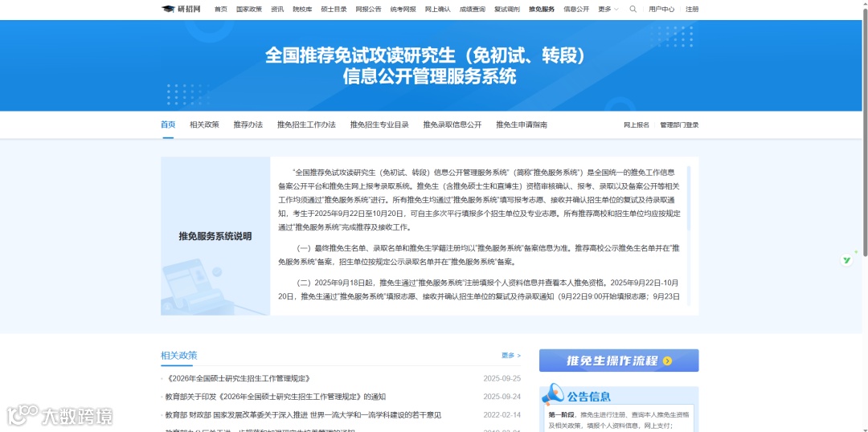Open 院校库 in top navigation

coord(302,9)
